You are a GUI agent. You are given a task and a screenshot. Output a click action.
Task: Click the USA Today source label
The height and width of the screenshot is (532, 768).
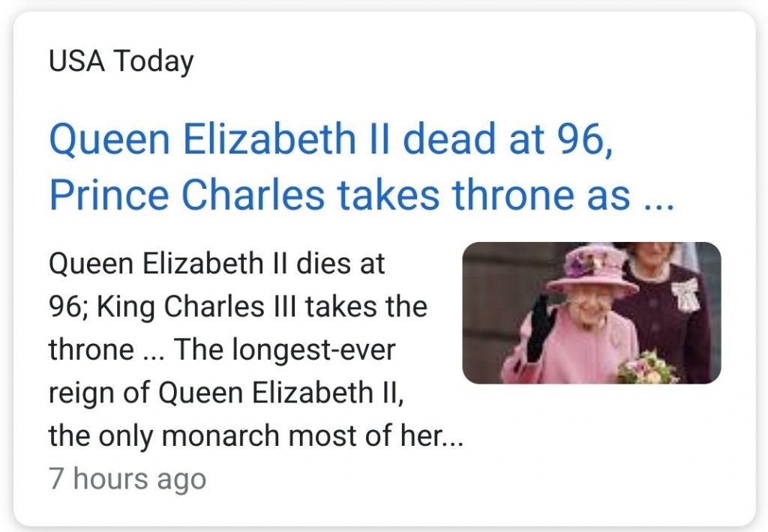[x=121, y=61]
